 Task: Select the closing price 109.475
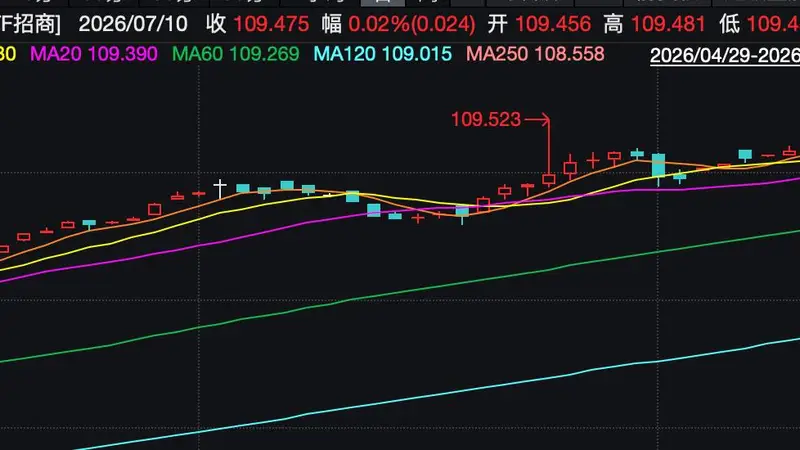tap(271, 24)
